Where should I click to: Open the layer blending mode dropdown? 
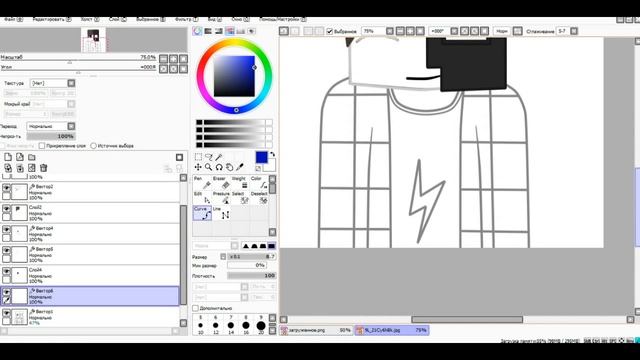click(x=51, y=126)
